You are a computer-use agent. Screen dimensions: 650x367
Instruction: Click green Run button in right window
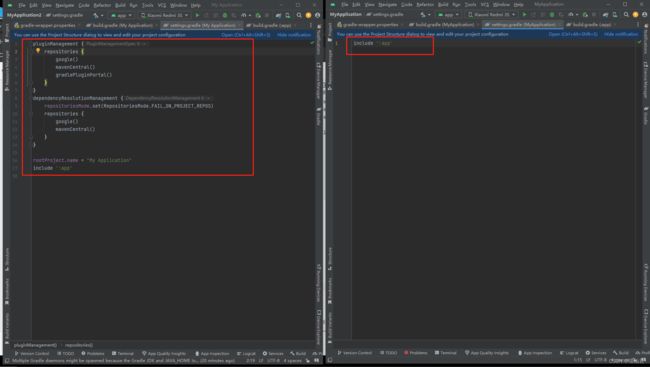pos(524,15)
